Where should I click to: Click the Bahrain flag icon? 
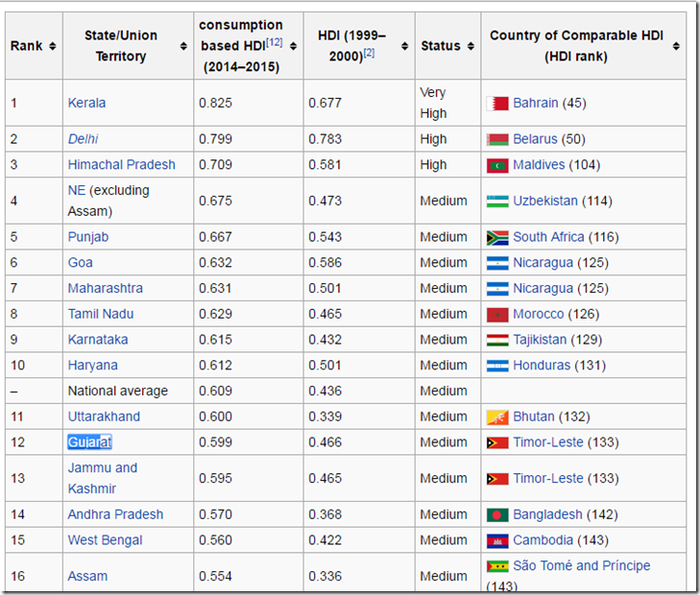[x=497, y=104]
